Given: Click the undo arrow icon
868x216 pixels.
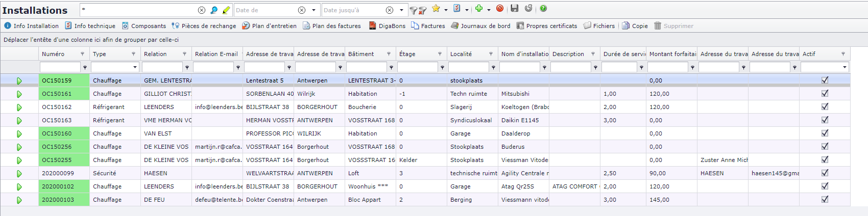Looking at the screenshot, I should pos(528,8).
